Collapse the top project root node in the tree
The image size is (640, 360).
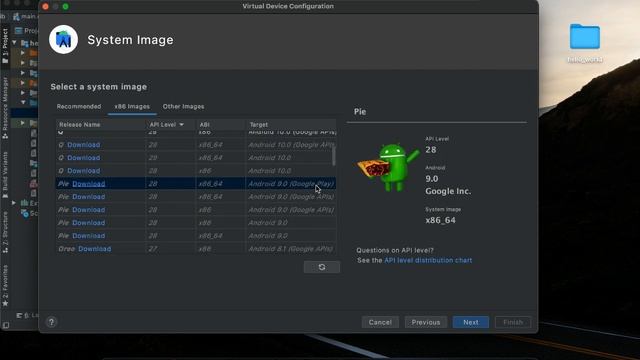pyautogui.click(x=14, y=42)
